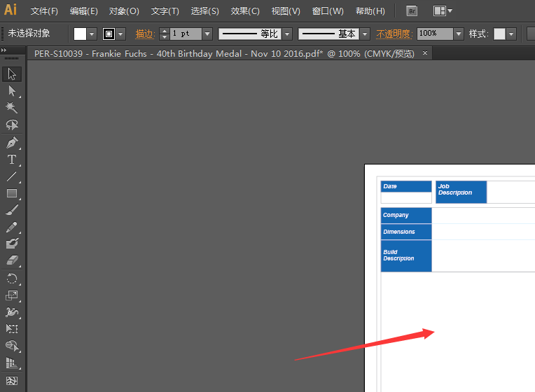Image resolution: width=535 pixels, height=392 pixels.
Task: Expand the toolbar with double-arrow
Action: [x=4, y=50]
